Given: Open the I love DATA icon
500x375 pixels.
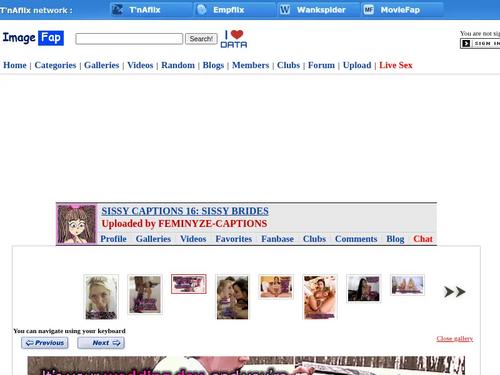Looking at the screenshot, I should click(x=234, y=39).
